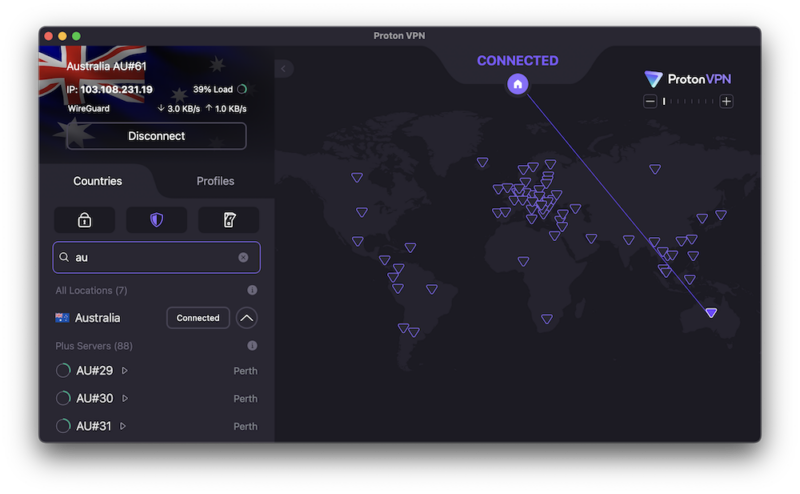This screenshot has height=494, width=800.
Task: Switch to the Profiles tab
Action: (x=215, y=181)
